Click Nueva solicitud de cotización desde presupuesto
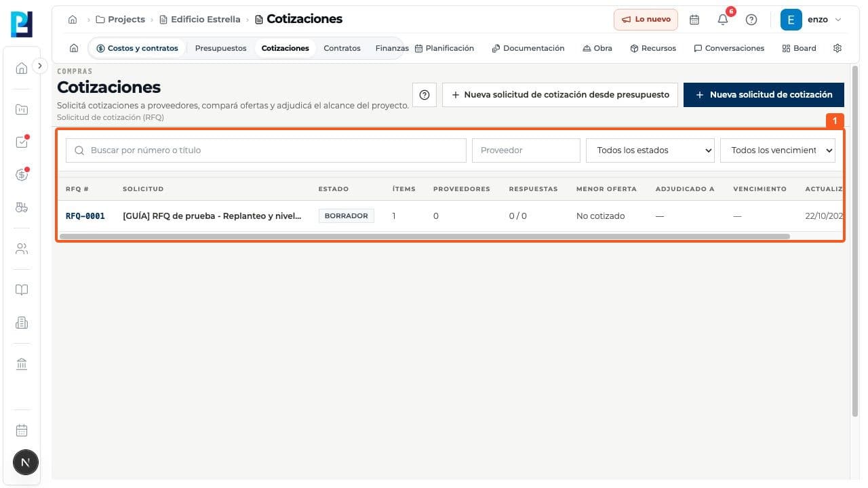Viewport: 868px width, 488px height. (x=560, y=95)
